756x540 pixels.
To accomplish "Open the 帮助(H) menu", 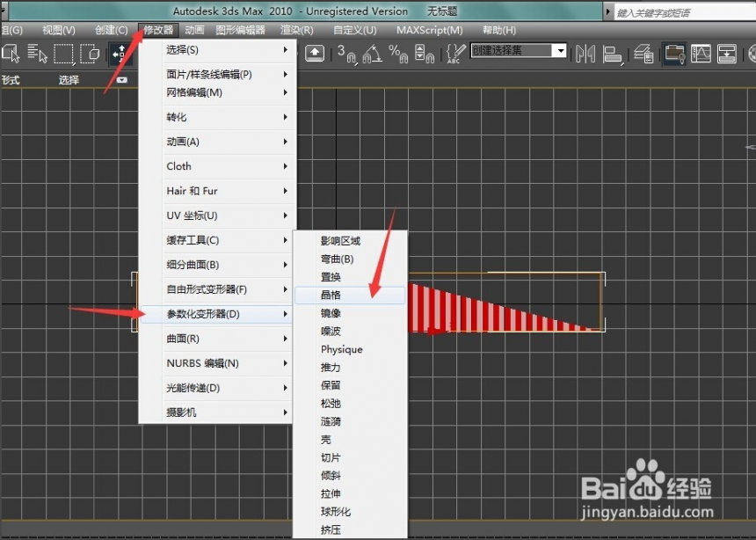I will (x=499, y=30).
